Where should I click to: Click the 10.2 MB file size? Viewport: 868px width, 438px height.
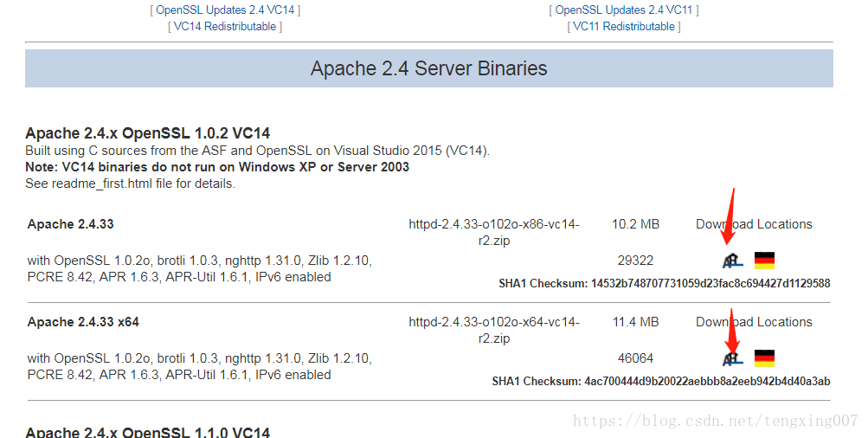[635, 224]
